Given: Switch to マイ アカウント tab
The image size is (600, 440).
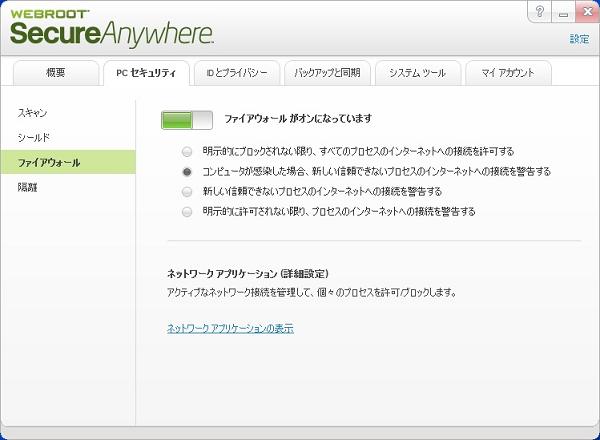Looking at the screenshot, I should tap(508, 73).
